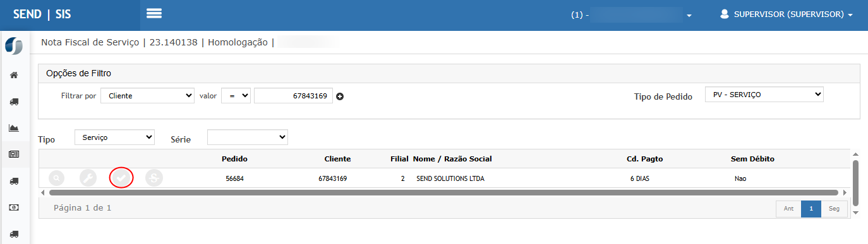Select client code 67843169 in the table row
868x244 pixels.
(x=332, y=178)
